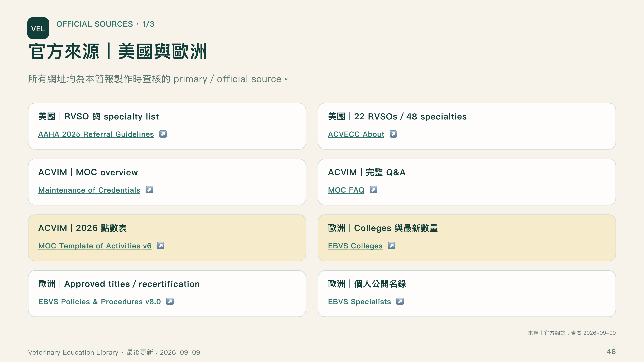Open the AAHA 2025 Referral Guidelines link

pyautogui.click(x=96, y=134)
